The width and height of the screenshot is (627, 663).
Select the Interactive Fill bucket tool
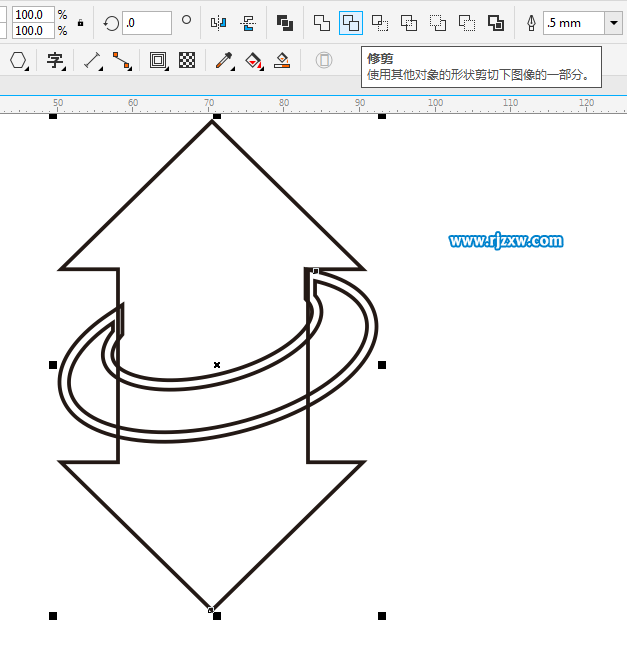click(x=253, y=60)
